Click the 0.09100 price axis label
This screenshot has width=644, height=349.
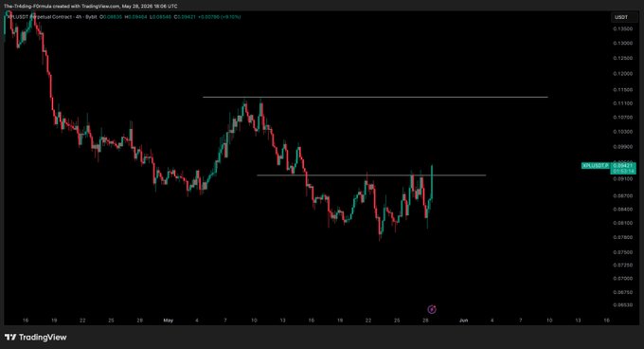(x=622, y=179)
